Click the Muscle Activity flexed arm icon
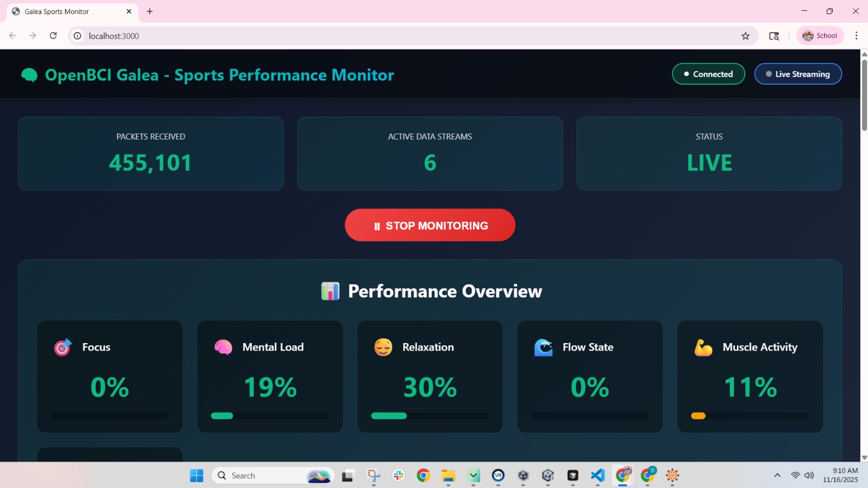This screenshot has height=488, width=868. point(703,347)
